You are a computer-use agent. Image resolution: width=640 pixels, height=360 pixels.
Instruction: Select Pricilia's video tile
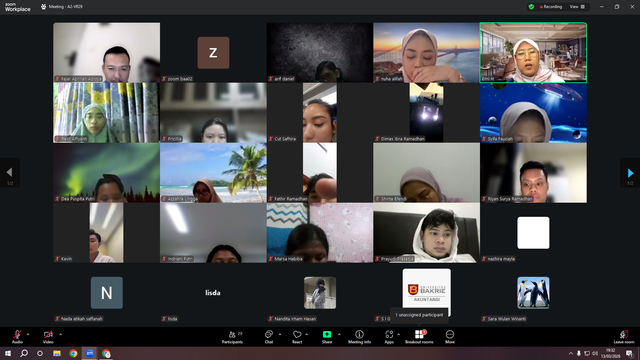click(213, 113)
